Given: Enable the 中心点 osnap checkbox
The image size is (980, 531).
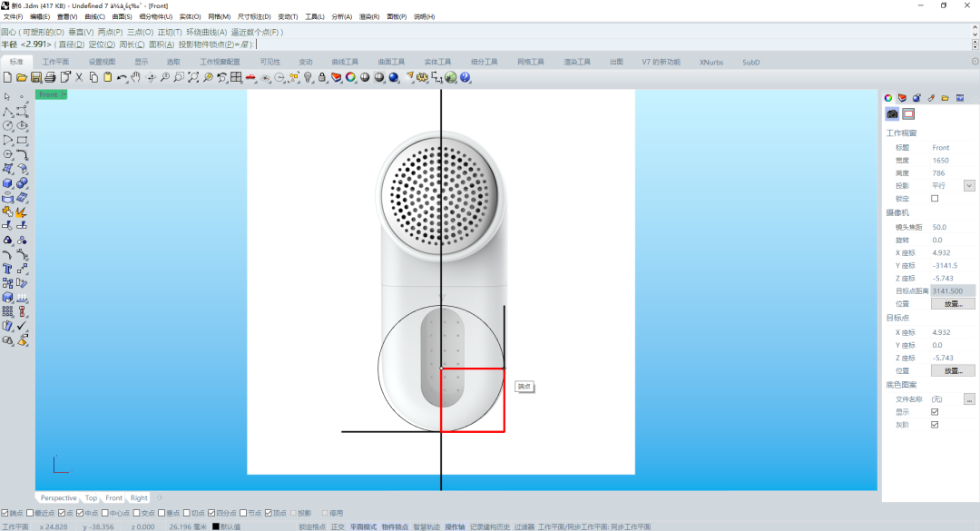Looking at the screenshot, I should pos(105,513).
